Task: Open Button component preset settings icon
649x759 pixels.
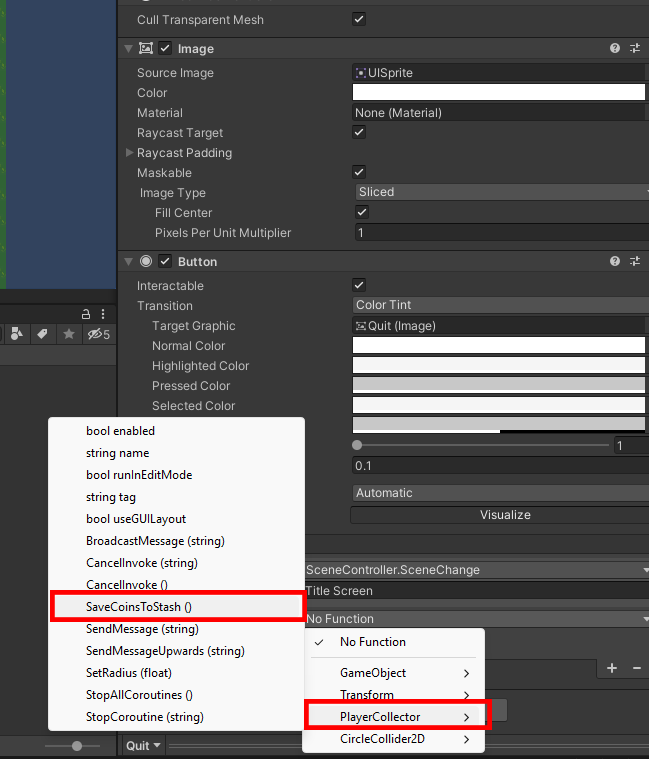Action: tap(635, 261)
